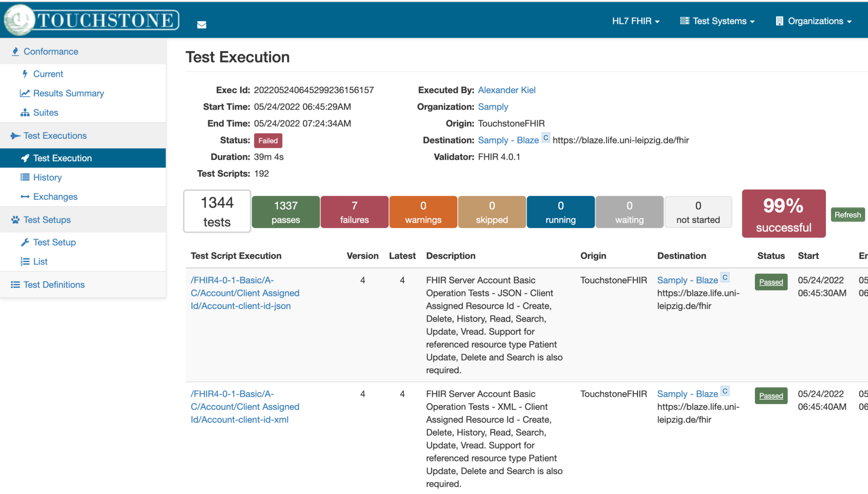Click the 99% successful badge
The image size is (868, 494).
point(784,214)
